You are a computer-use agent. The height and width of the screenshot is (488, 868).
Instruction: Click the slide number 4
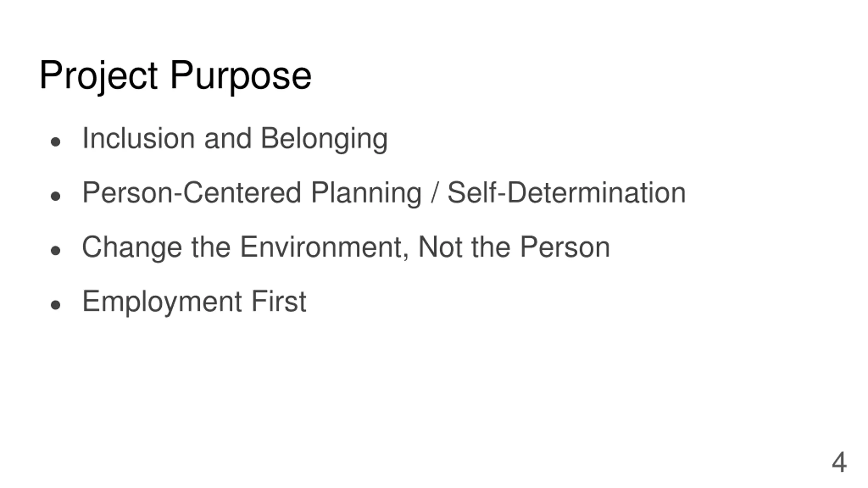(x=839, y=462)
